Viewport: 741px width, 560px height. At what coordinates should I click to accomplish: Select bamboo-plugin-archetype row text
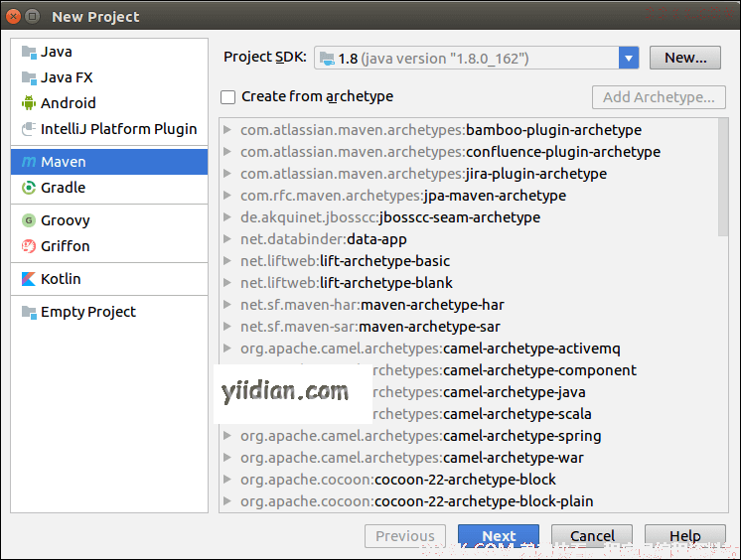(x=441, y=129)
